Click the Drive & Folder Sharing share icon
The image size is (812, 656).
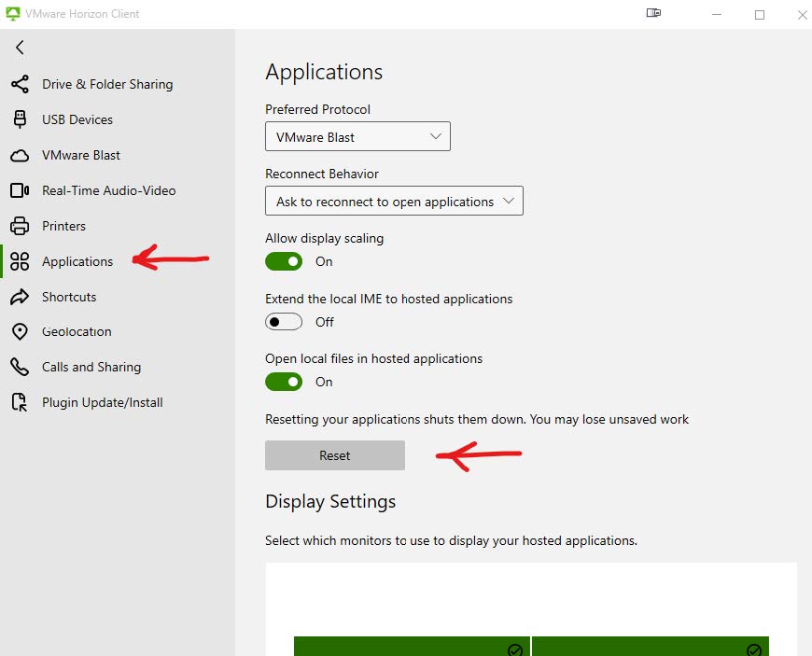pyautogui.click(x=20, y=84)
